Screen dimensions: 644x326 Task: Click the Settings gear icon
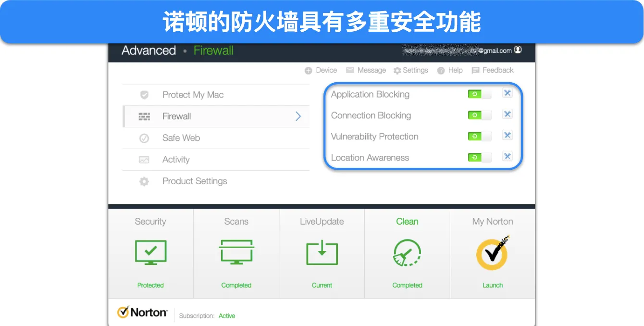397,71
